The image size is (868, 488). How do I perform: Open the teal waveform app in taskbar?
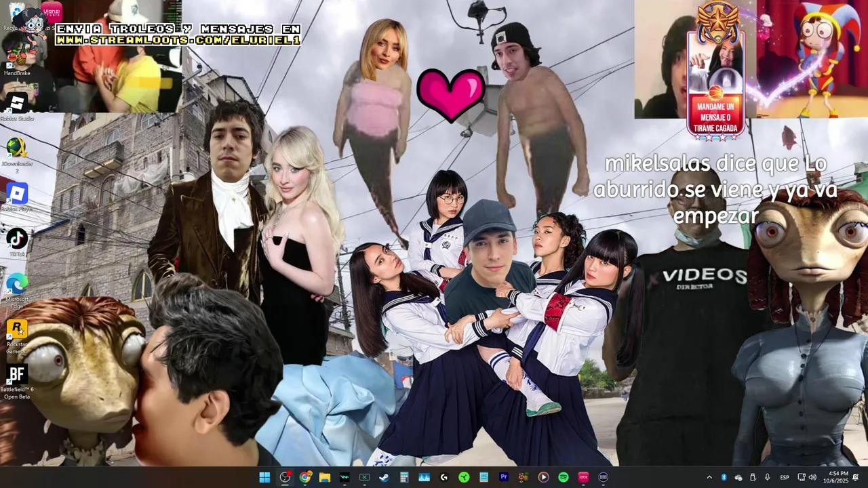344,477
